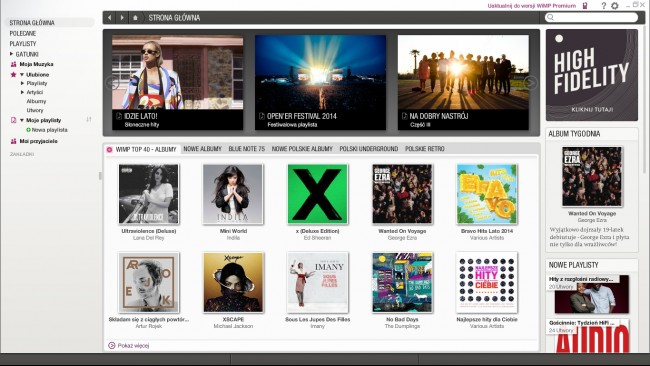
Task: Show next carousel slide with right arrow
Action: click(530, 83)
